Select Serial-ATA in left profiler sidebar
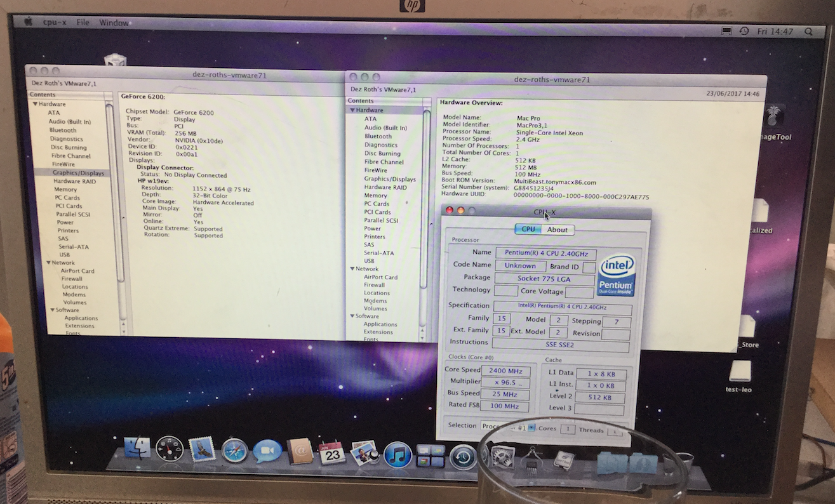The width and height of the screenshot is (835, 504). tap(73, 246)
